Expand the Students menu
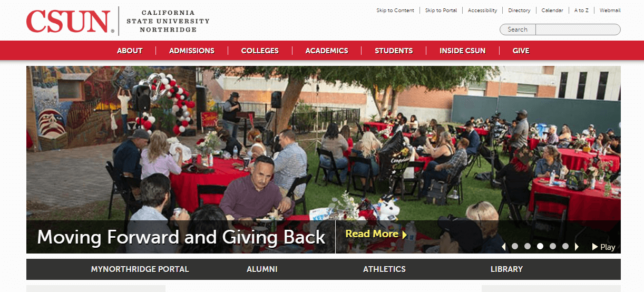The width and height of the screenshot is (644, 292). [x=394, y=51]
